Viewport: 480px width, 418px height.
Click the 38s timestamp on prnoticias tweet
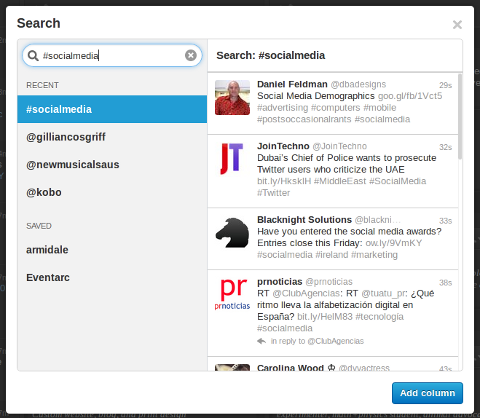point(445,283)
